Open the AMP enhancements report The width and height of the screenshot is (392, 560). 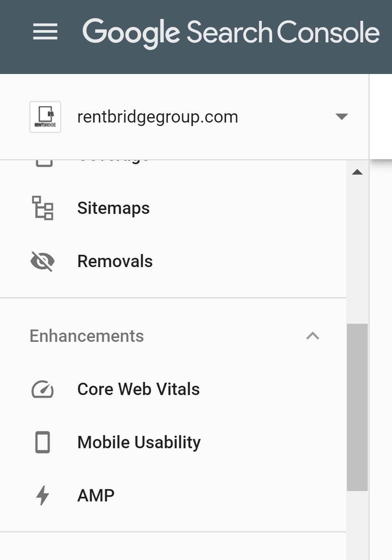coord(96,496)
